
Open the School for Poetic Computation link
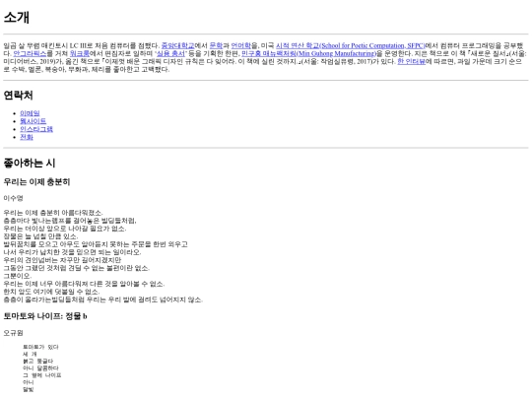click(350, 45)
